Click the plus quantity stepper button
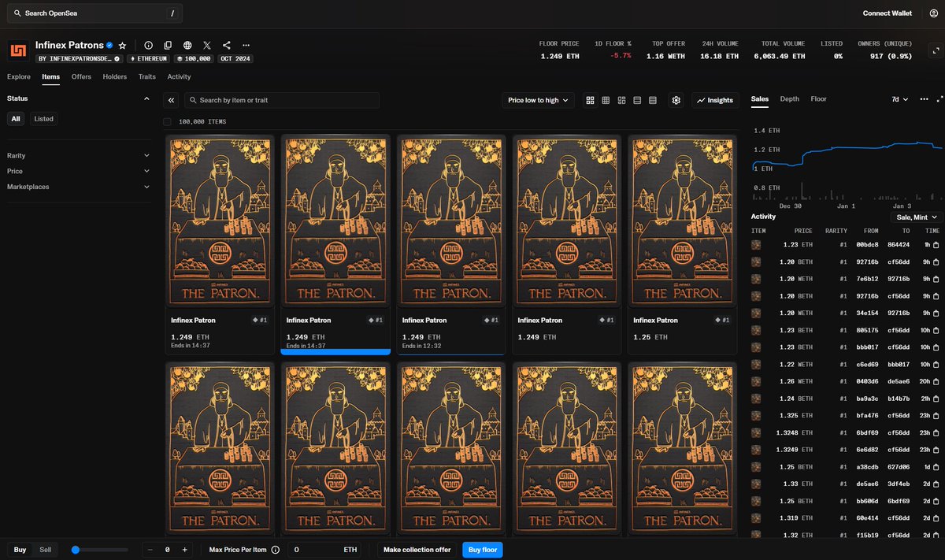 184,550
